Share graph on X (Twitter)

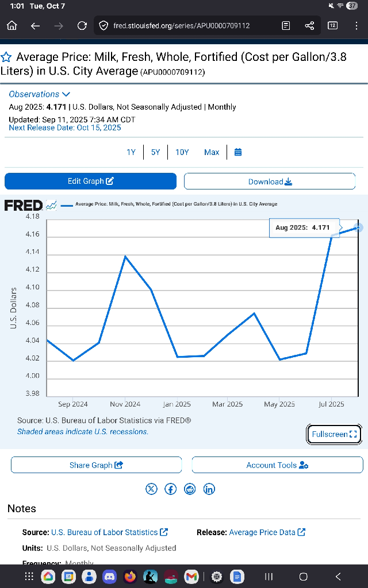[151, 489]
